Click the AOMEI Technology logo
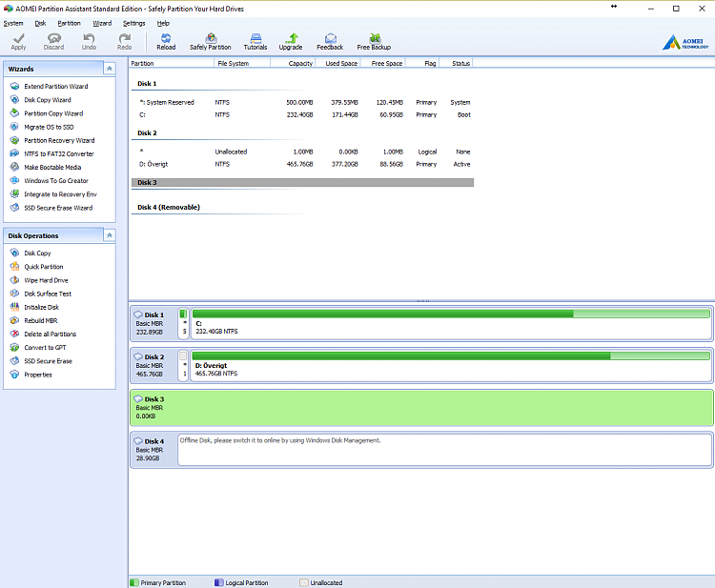The width and height of the screenshot is (715, 588). 685,43
